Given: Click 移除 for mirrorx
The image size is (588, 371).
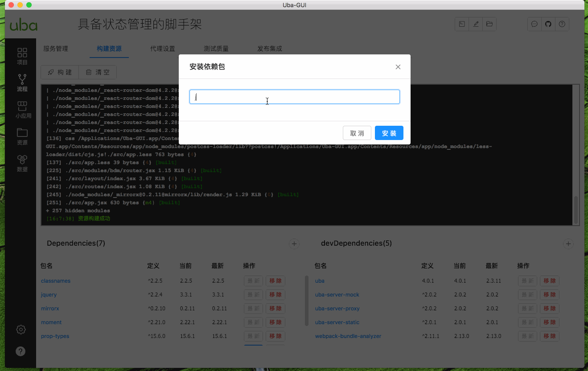Looking at the screenshot, I should 275,309.
